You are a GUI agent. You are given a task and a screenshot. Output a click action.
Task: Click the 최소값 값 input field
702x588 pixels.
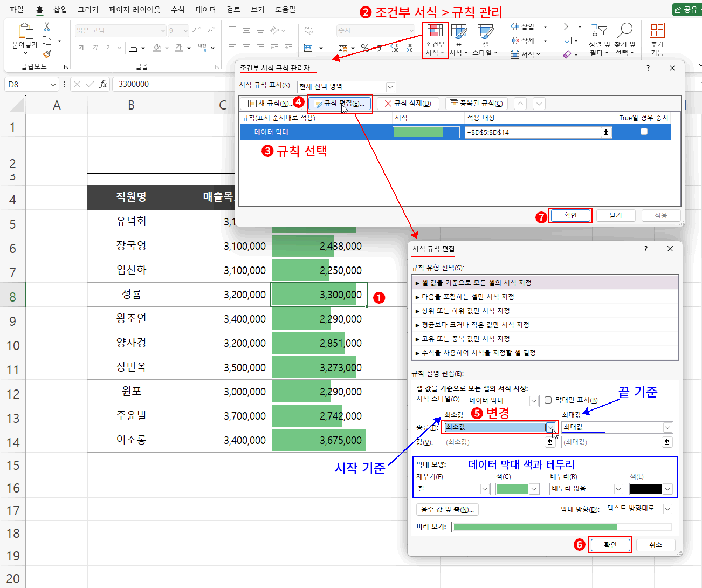click(495, 442)
